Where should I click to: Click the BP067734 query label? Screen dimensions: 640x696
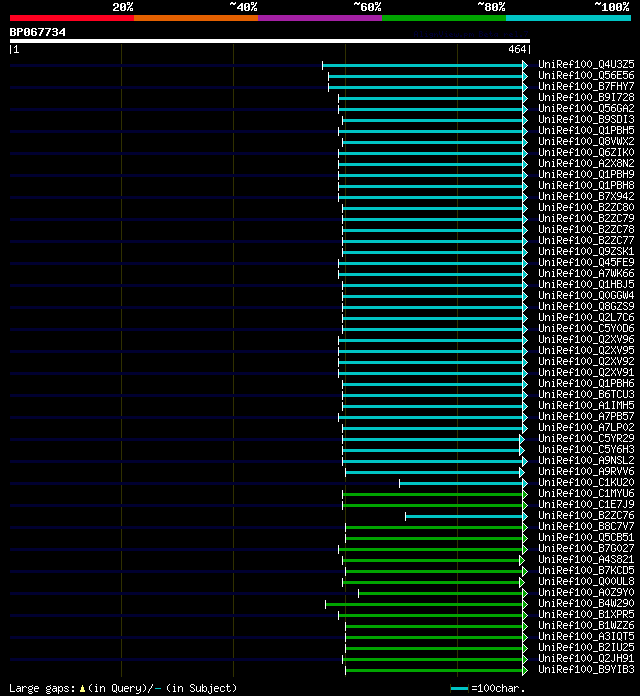click(38, 32)
